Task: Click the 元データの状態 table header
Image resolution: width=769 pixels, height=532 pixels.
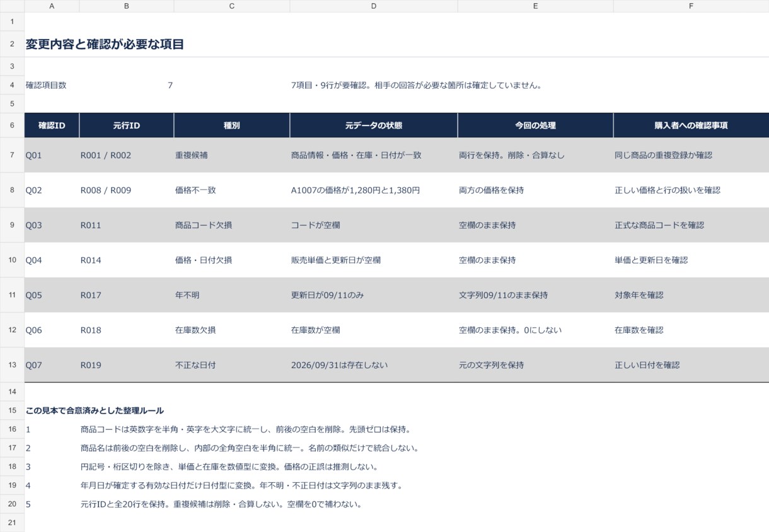Action: (374, 125)
